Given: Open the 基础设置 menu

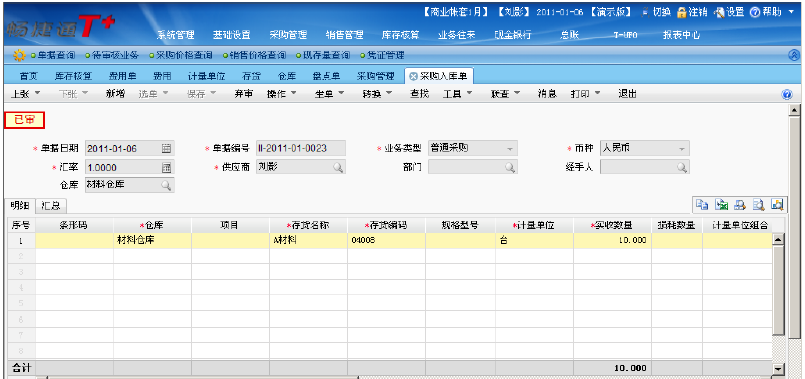Looking at the screenshot, I should point(232,35).
